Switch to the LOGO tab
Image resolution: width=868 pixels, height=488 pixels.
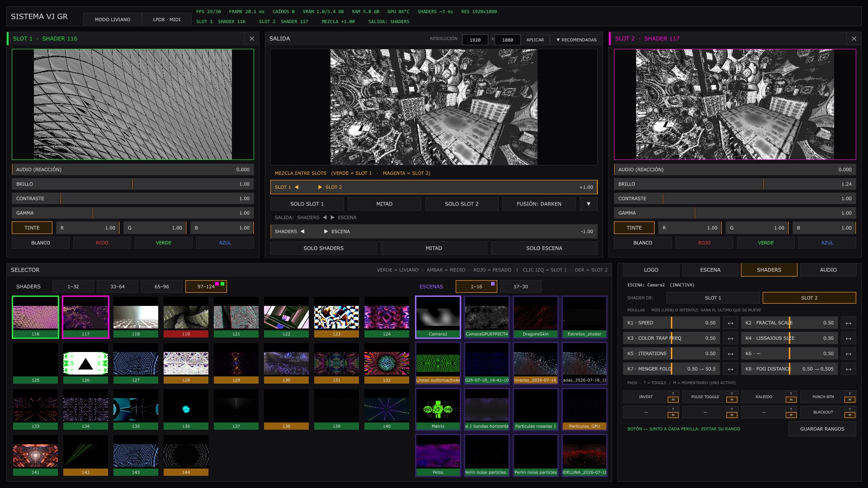click(x=651, y=270)
